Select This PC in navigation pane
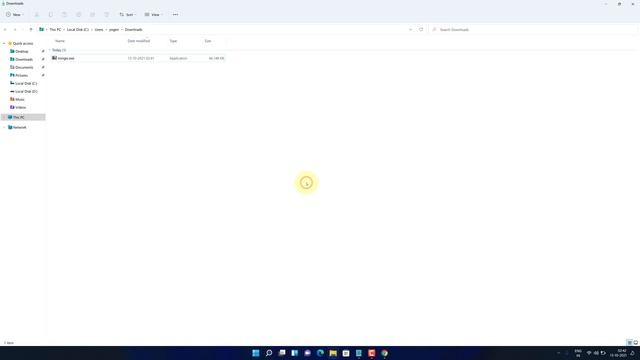The height and width of the screenshot is (360, 640). click(19, 118)
